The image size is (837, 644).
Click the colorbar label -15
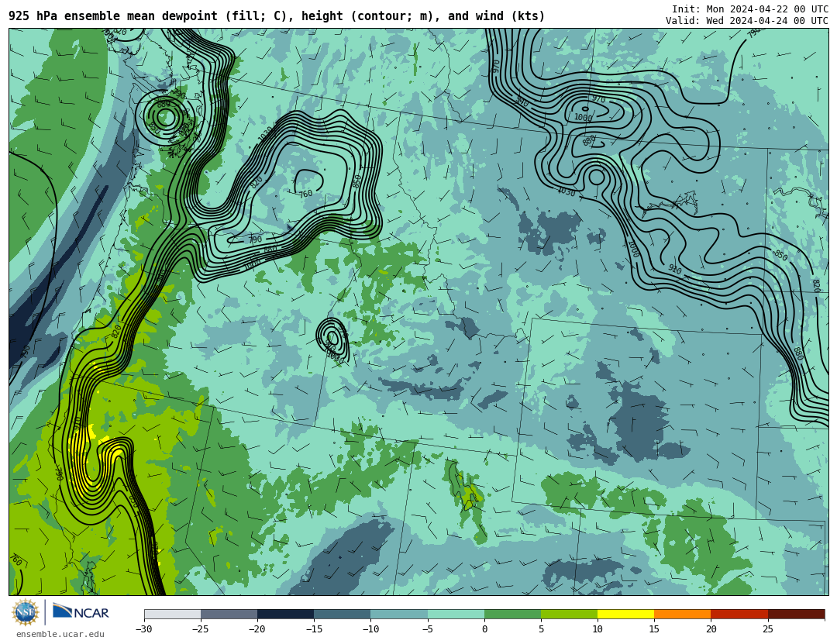314,629
